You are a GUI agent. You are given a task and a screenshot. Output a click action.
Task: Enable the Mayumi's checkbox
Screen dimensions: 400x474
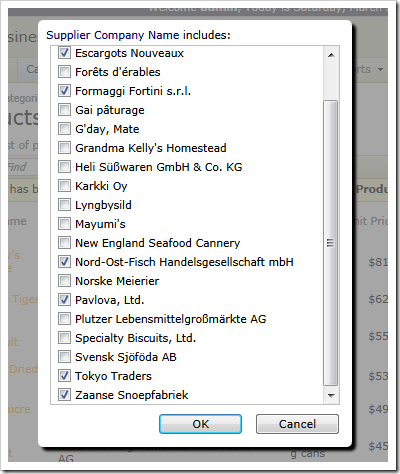64,224
